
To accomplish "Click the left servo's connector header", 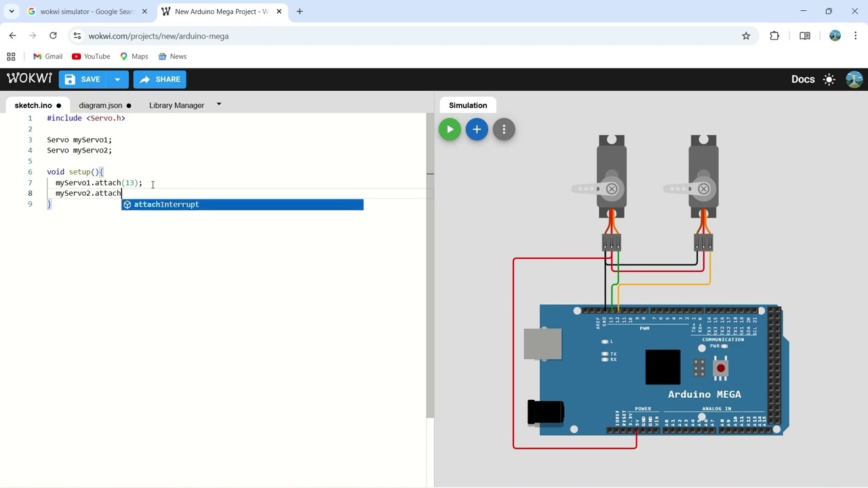I will point(611,242).
